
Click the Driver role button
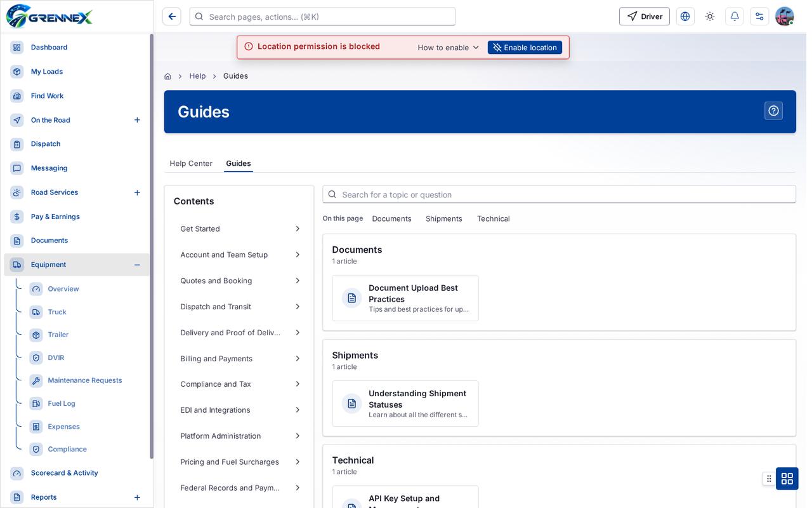coord(645,17)
